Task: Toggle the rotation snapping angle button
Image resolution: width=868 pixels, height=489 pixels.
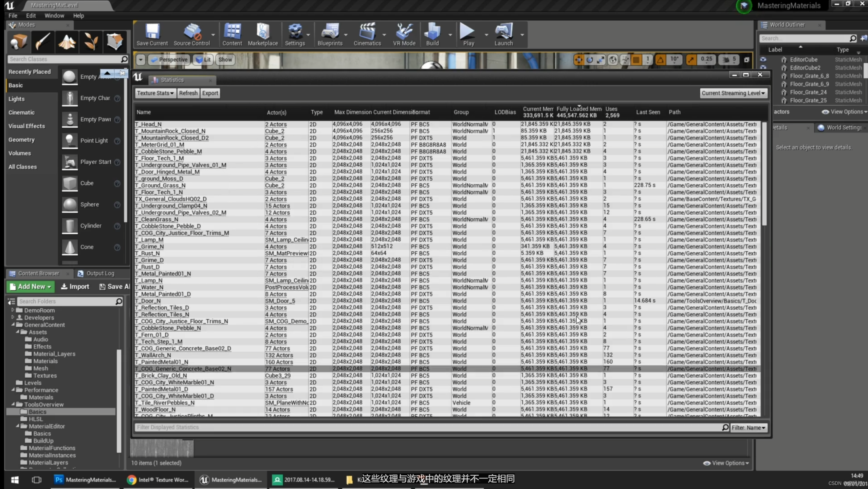Action: [x=660, y=60]
